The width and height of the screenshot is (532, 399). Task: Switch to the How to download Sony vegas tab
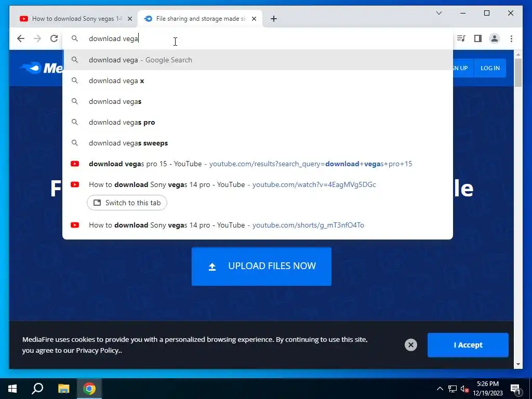coord(73,19)
